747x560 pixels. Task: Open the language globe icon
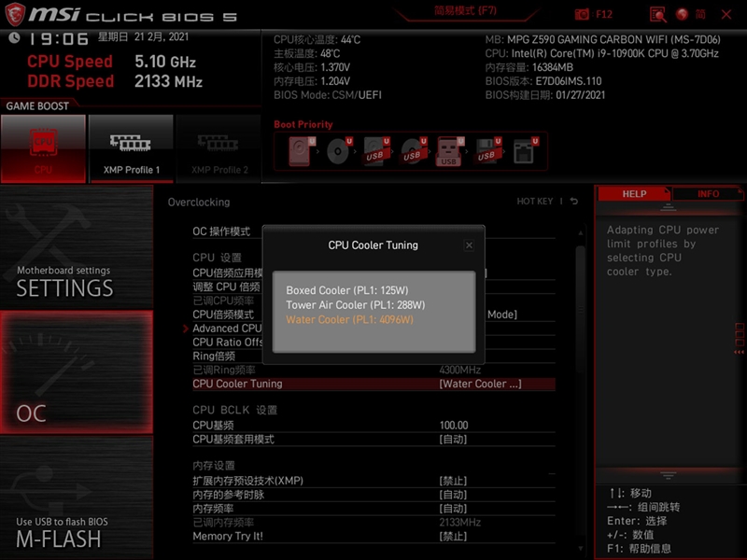pos(683,14)
